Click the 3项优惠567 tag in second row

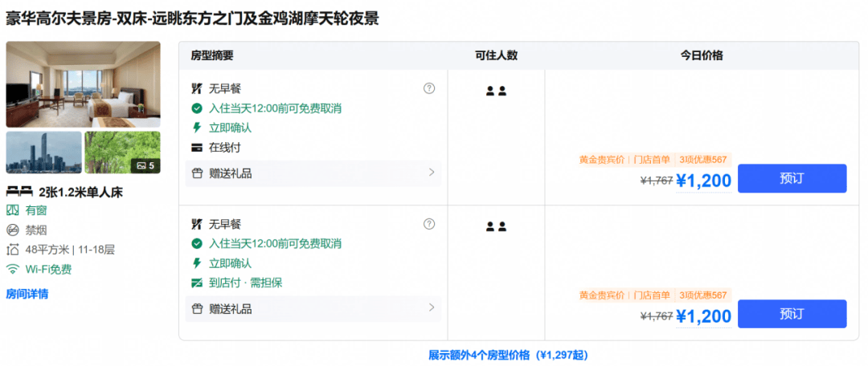point(702,295)
